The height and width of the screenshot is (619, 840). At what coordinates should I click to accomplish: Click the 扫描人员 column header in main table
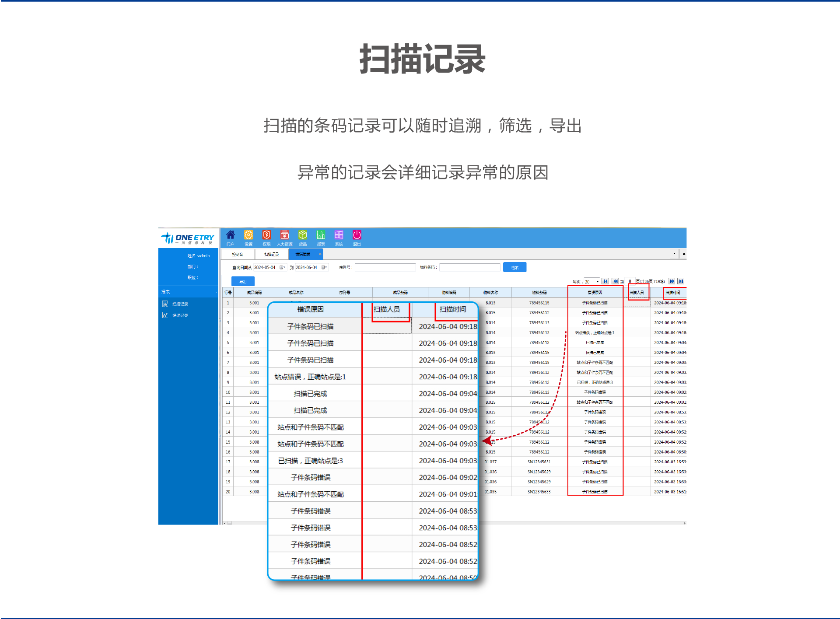click(637, 292)
